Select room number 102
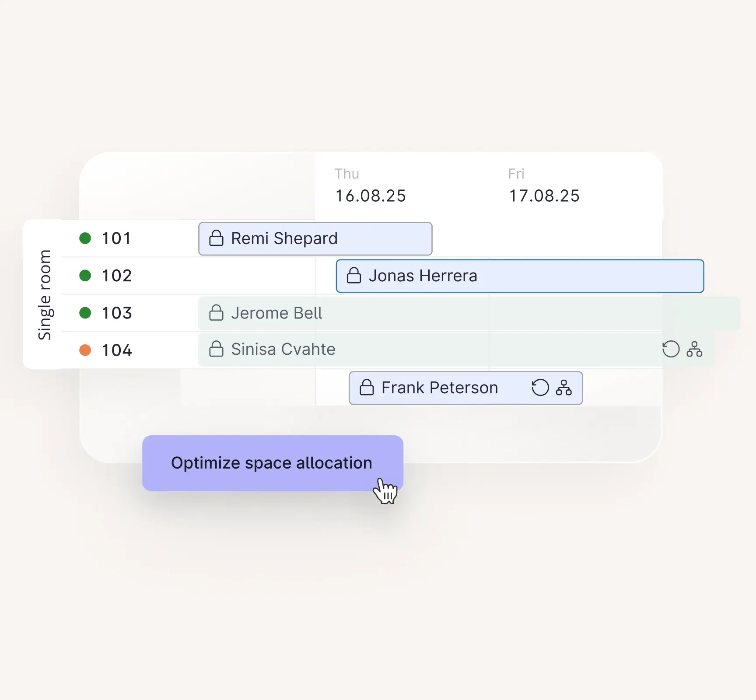This screenshot has width=756, height=700. (116, 276)
